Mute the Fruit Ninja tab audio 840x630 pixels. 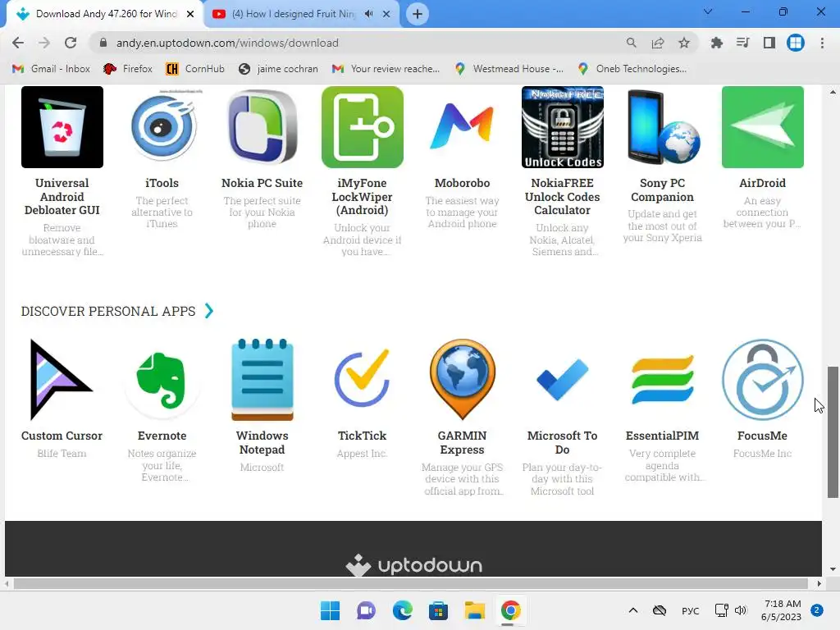[368, 14]
